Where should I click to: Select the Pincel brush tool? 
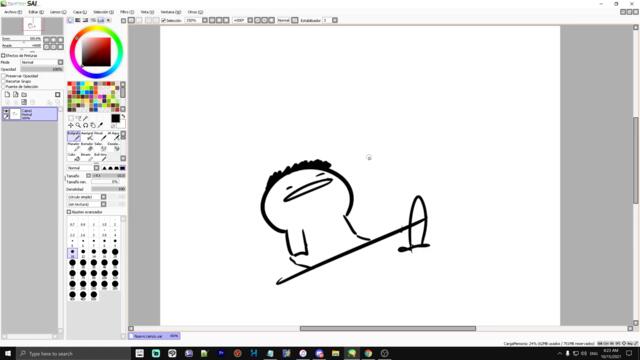click(100, 136)
